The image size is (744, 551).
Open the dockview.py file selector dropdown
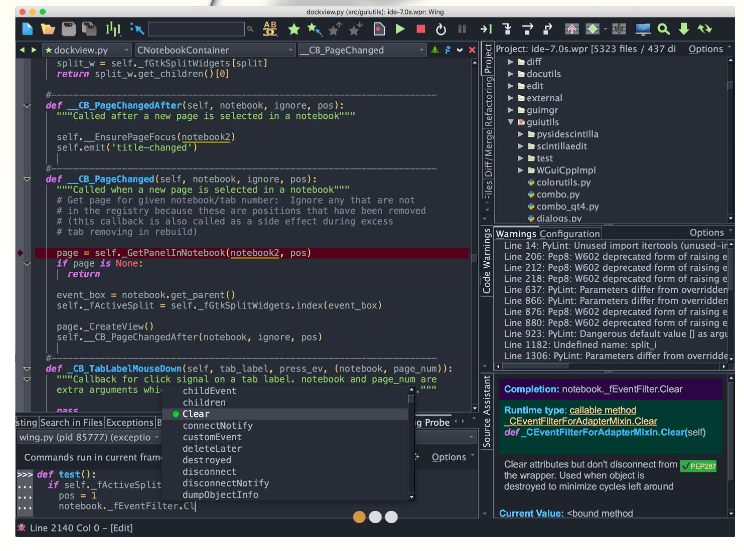click(87, 50)
